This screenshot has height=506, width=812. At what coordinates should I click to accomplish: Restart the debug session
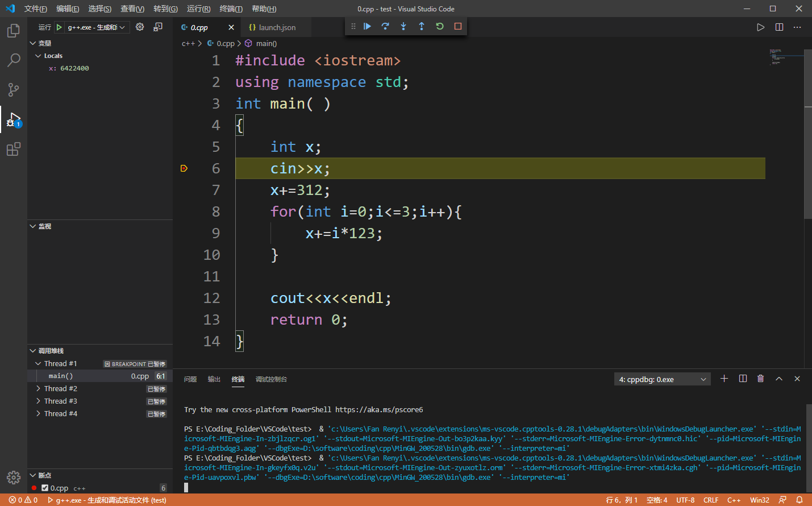click(x=440, y=26)
